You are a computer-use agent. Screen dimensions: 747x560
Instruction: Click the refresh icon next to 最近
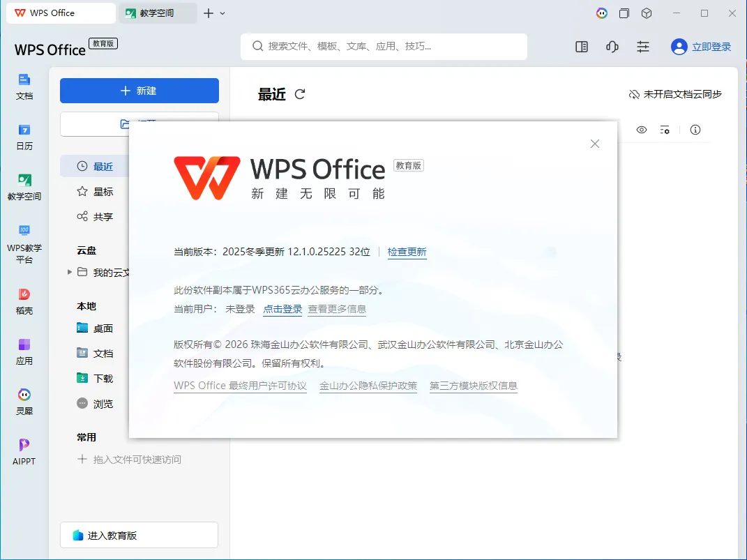(x=300, y=94)
